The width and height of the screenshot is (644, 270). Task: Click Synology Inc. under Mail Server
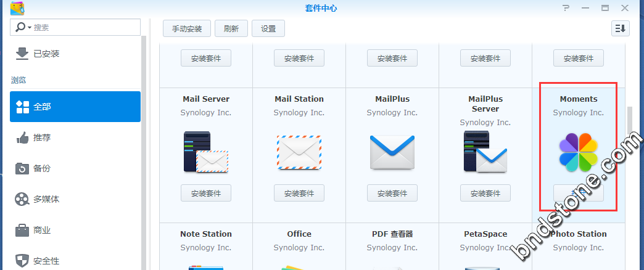click(x=206, y=112)
